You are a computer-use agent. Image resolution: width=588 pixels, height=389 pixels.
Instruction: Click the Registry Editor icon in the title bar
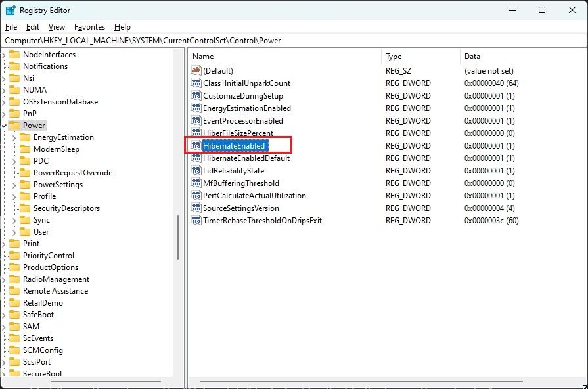coord(11,9)
